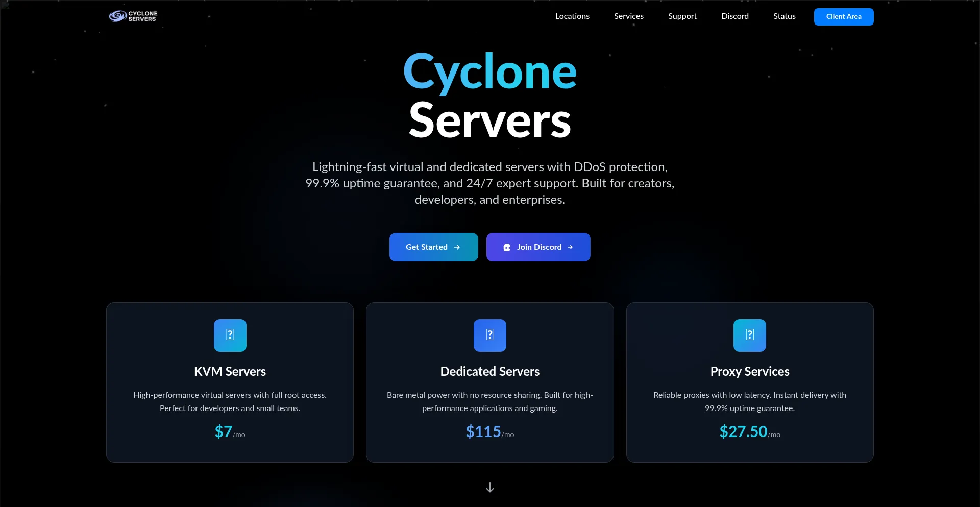
Task: Open the Client Area
Action: (843, 16)
